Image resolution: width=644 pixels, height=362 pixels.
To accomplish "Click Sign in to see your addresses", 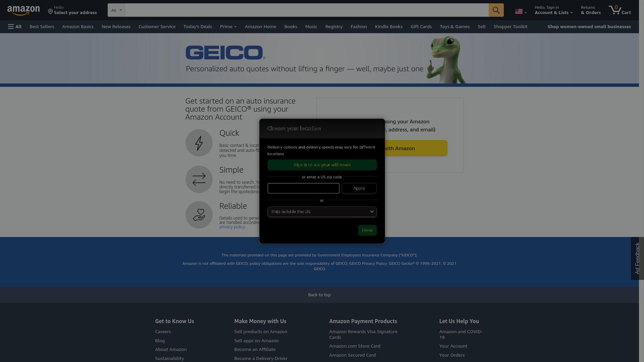I will (x=322, y=165).
